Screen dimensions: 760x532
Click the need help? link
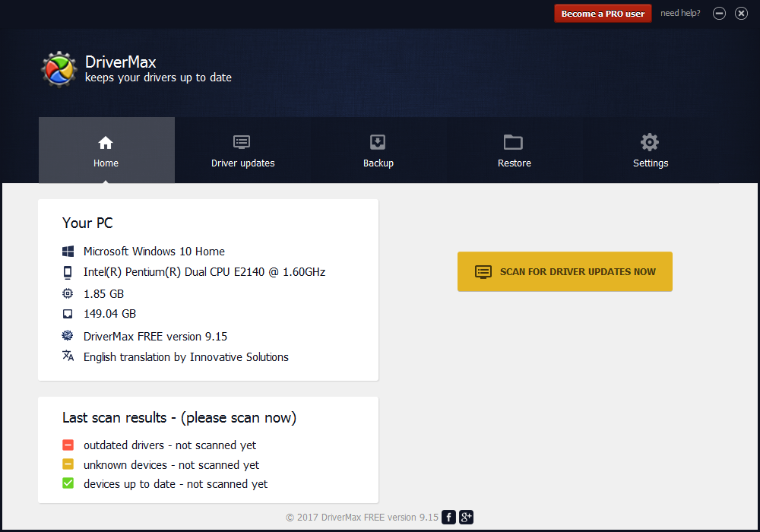(680, 13)
